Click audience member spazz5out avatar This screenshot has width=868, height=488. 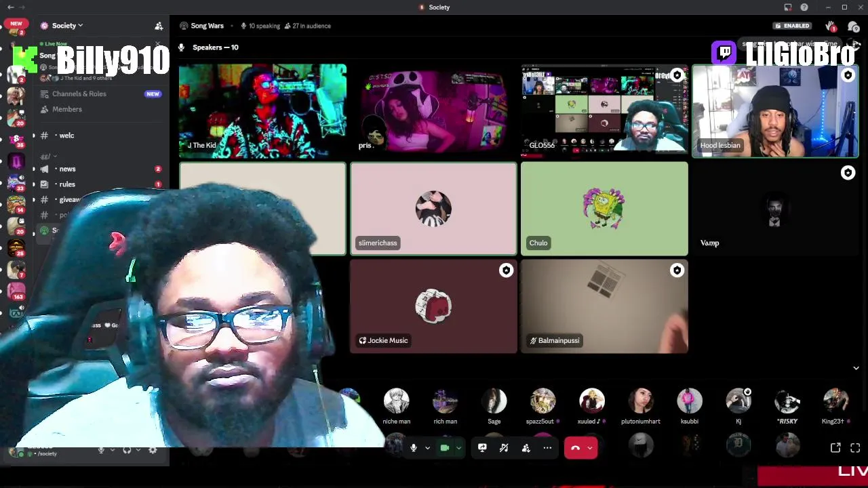[x=542, y=401]
